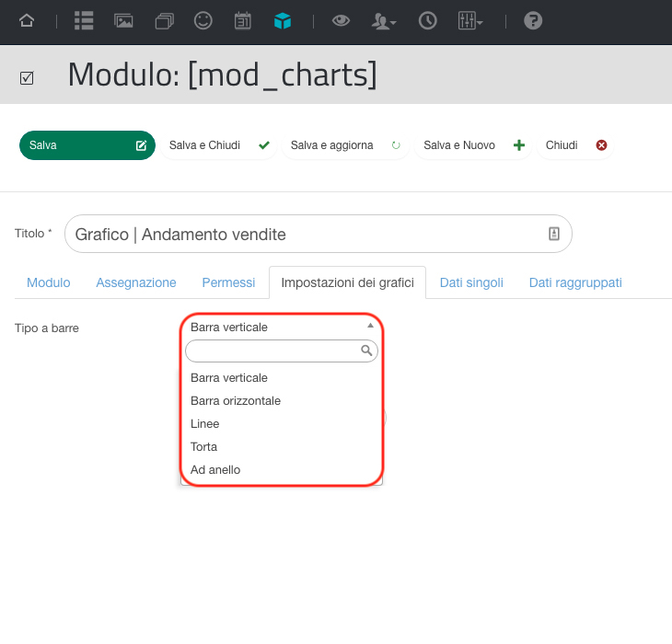Click the small icon inside Titolo field
The height and width of the screenshot is (644, 672).
(554, 234)
